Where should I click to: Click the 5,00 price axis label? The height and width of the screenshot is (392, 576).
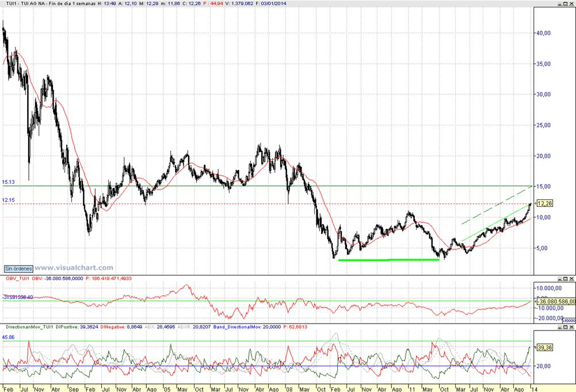point(542,248)
